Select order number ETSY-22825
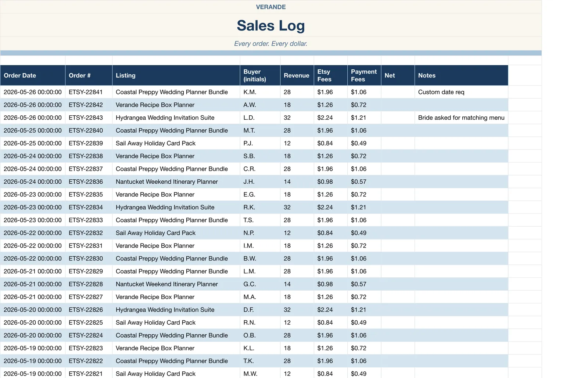588x378 pixels. pyautogui.click(x=89, y=323)
